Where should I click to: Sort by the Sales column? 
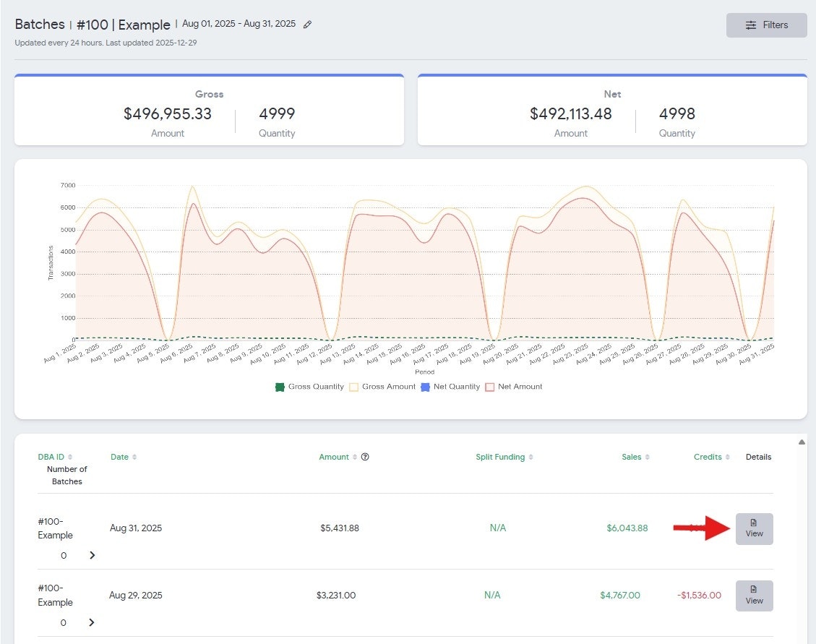tap(635, 457)
